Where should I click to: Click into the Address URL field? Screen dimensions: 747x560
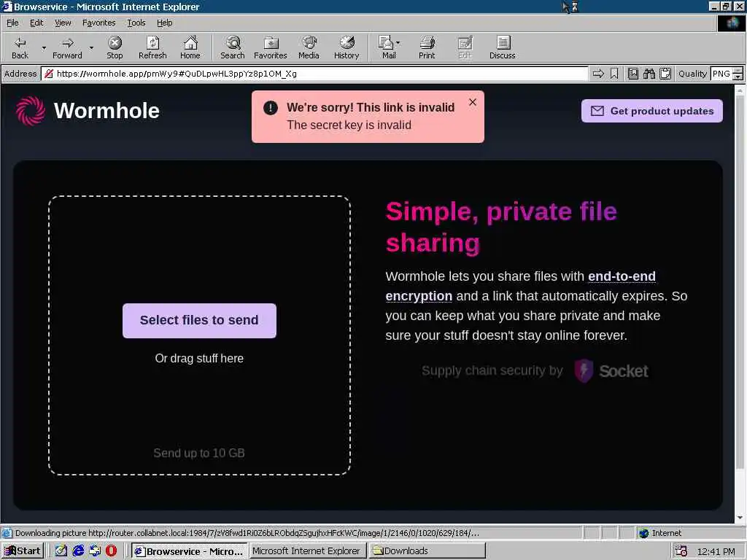click(314, 74)
